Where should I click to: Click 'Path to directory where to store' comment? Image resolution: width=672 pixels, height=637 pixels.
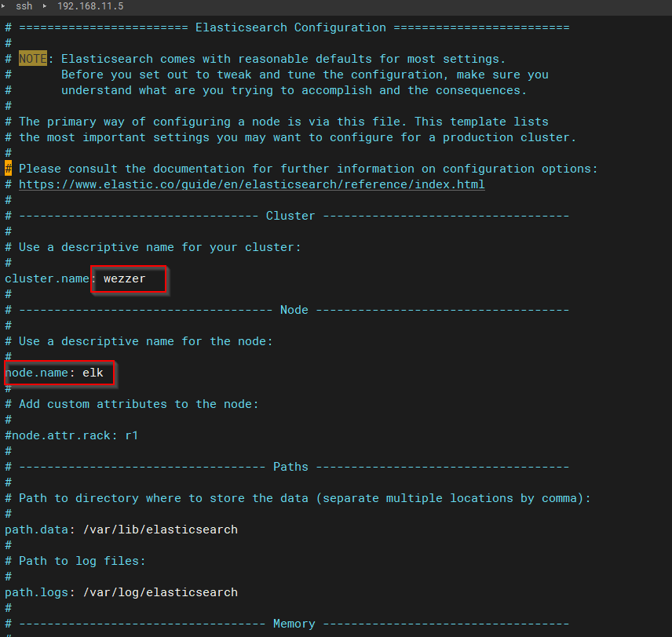[305, 498]
